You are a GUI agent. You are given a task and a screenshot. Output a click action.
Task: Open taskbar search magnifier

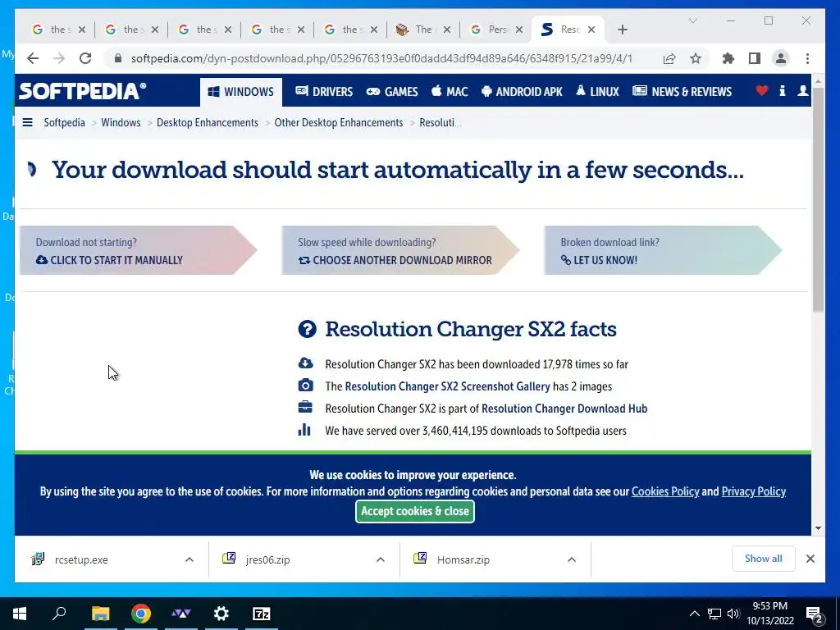(x=59, y=614)
